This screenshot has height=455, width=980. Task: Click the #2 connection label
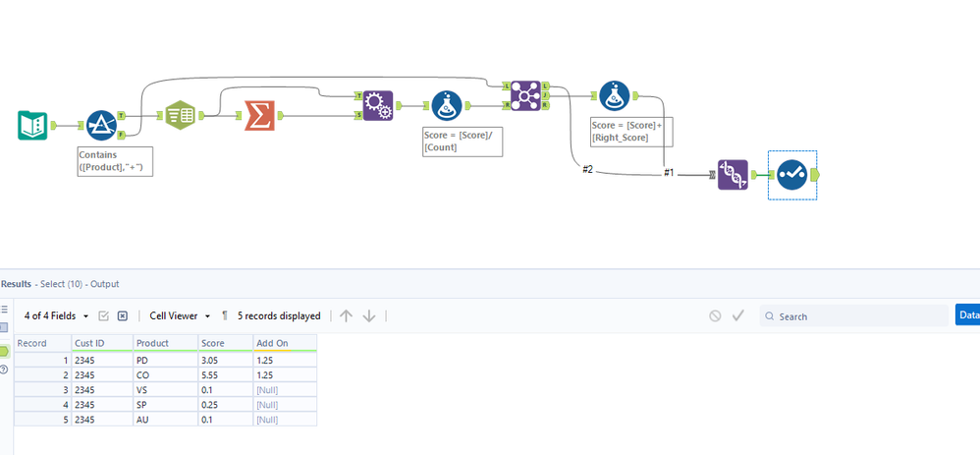(587, 170)
